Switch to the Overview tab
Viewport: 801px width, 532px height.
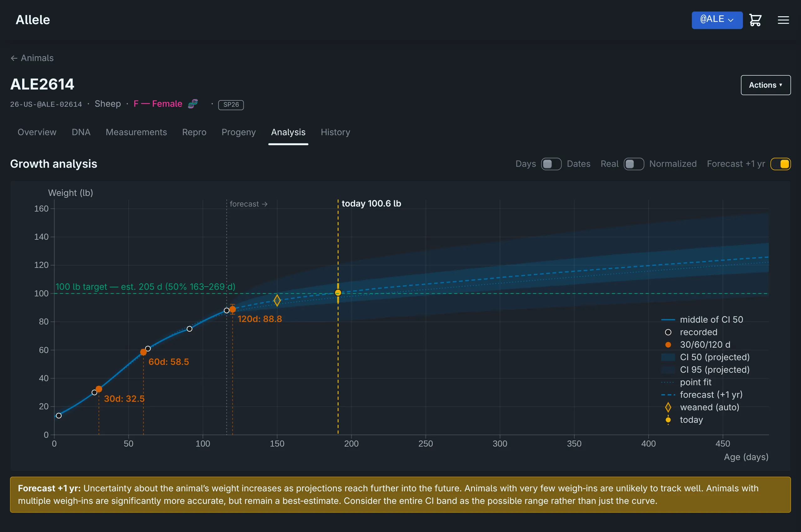37,132
